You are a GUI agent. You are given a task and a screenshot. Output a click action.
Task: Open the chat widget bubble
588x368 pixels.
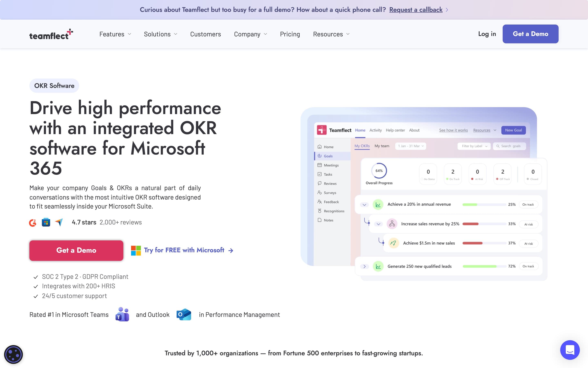(x=570, y=350)
